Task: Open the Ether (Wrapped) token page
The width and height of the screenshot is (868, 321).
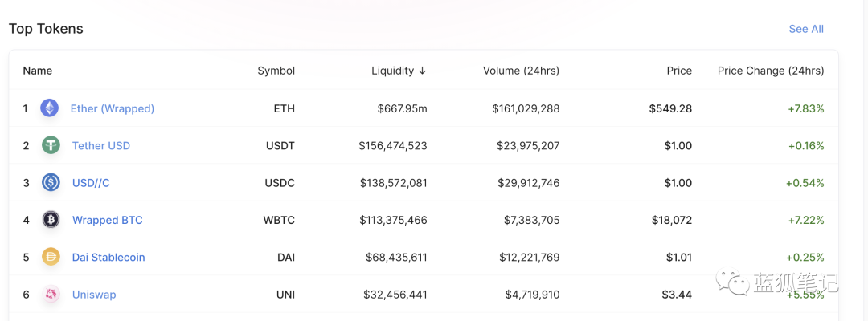Action: 113,108
